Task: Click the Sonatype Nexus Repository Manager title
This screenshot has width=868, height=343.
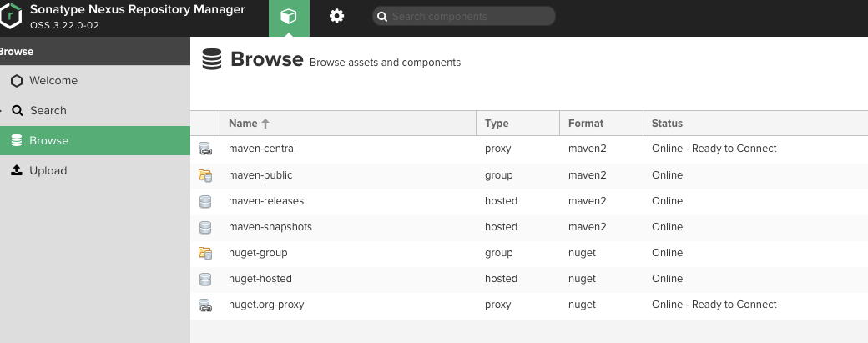Action: (x=137, y=9)
